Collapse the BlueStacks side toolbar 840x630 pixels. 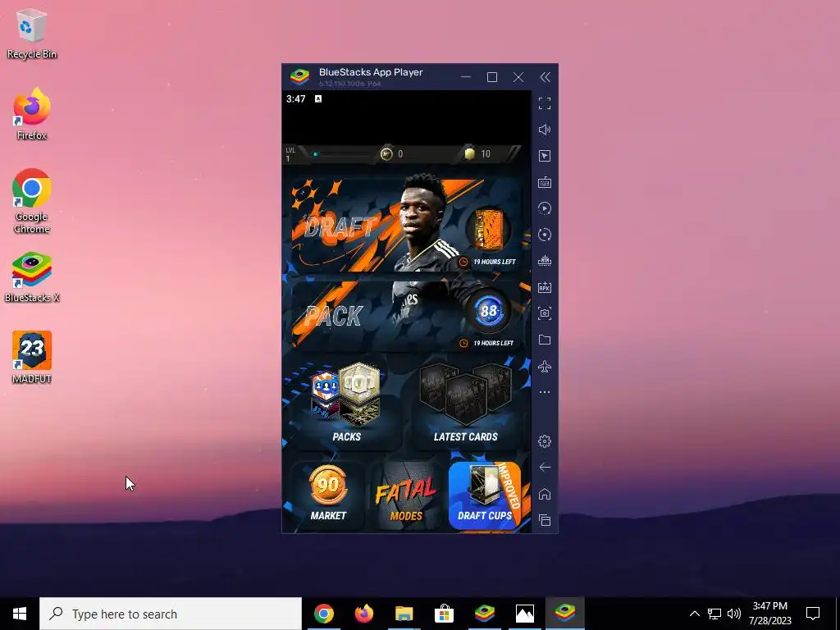pos(545,77)
